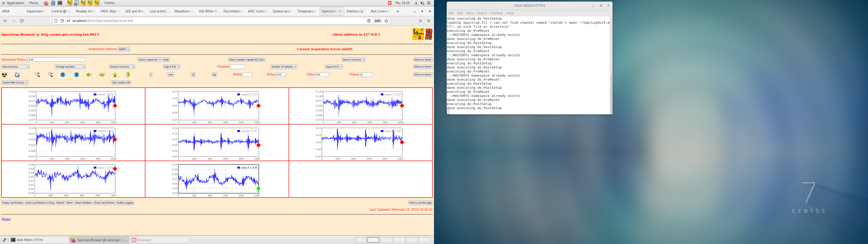Click the green up arrow icon
The width and height of the screenshot is (868, 244).
pos(115,75)
